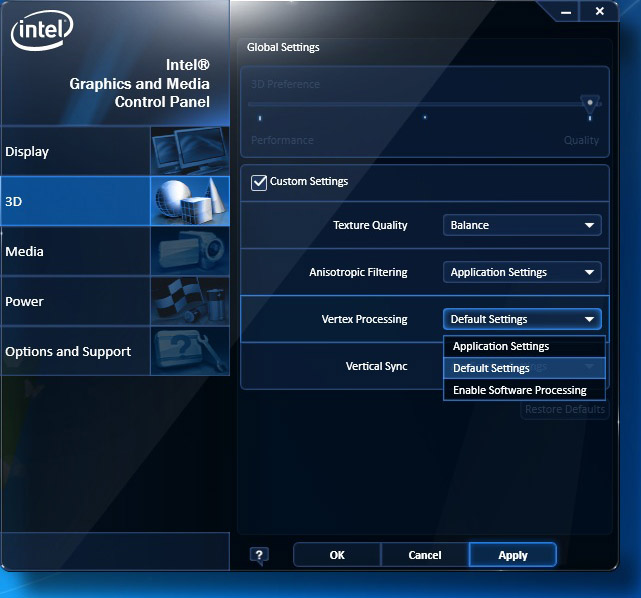This screenshot has width=641, height=598.
Task: Click the Texture Quality label
Action: coord(370,225)
